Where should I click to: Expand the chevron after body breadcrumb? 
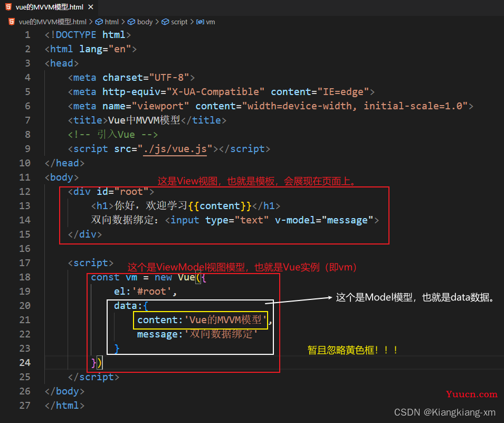pos(157,22)
